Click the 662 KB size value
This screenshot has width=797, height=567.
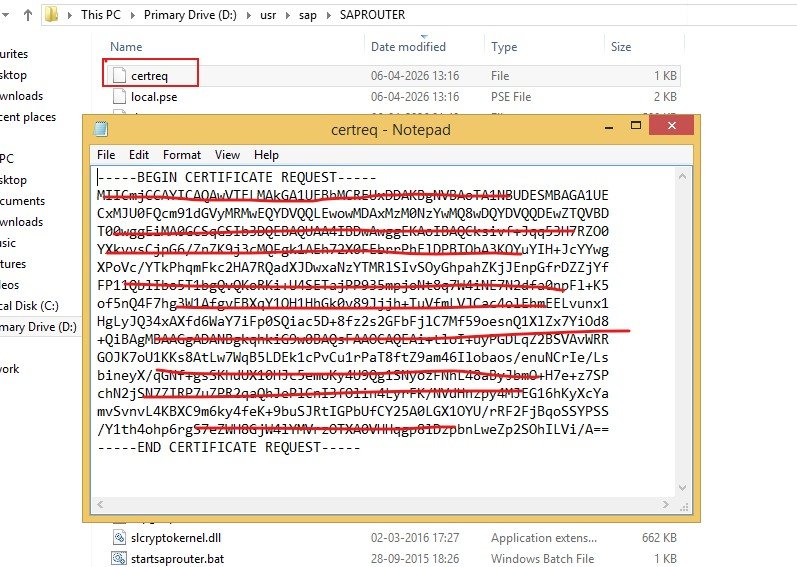pyautogui.click(x=659, y=538)
